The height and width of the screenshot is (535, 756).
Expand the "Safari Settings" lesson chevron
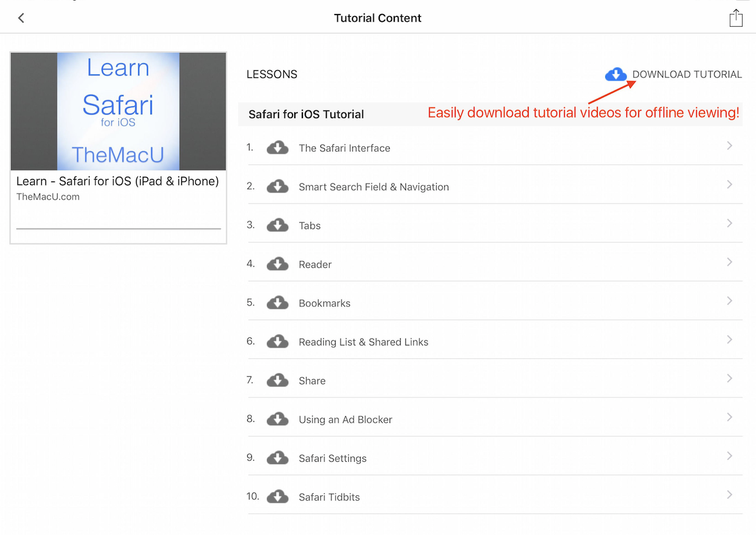pyautogui.click(x=729, y=456)
